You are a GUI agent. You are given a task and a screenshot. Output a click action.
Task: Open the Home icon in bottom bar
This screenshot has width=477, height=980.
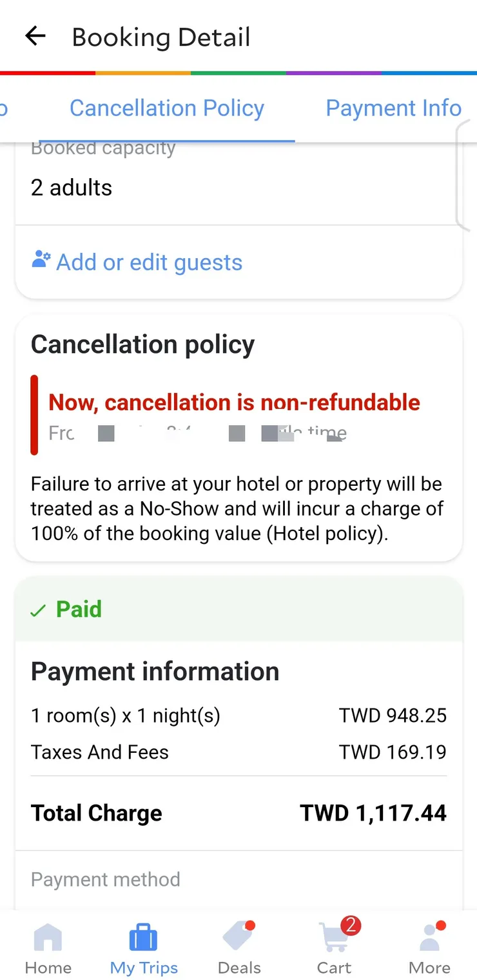48,937
